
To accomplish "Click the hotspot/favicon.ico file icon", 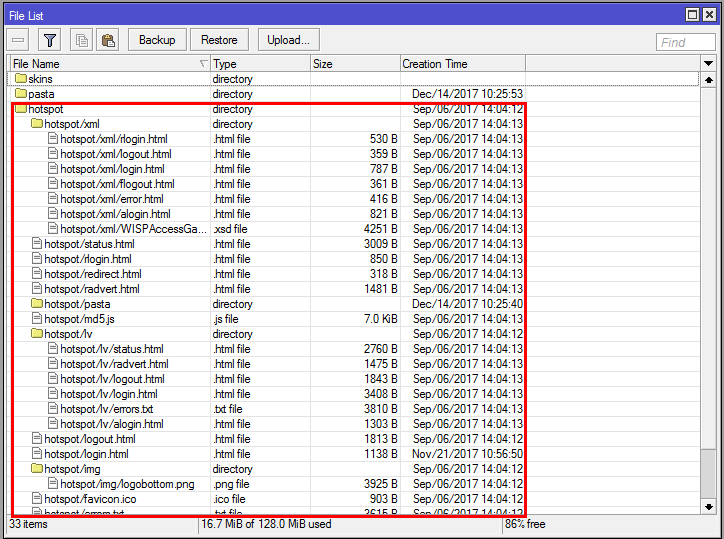I will [x=37, y=499].
